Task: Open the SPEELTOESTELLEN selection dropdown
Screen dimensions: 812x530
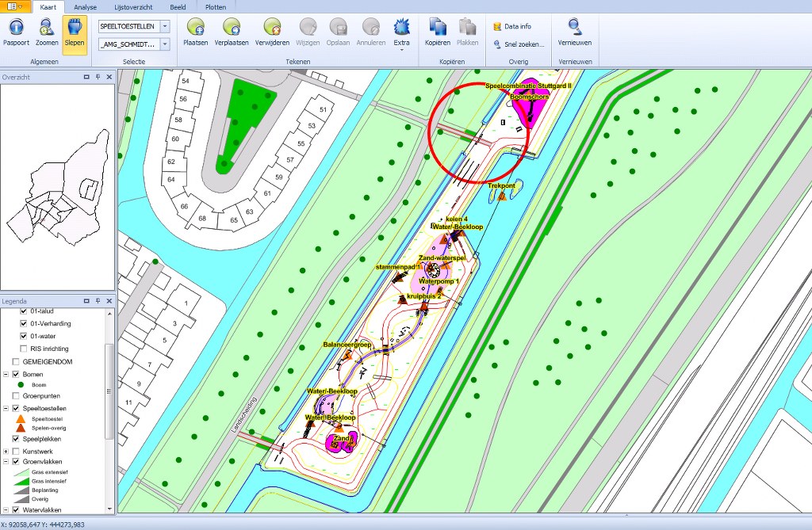Action: [x=165, y=26]
